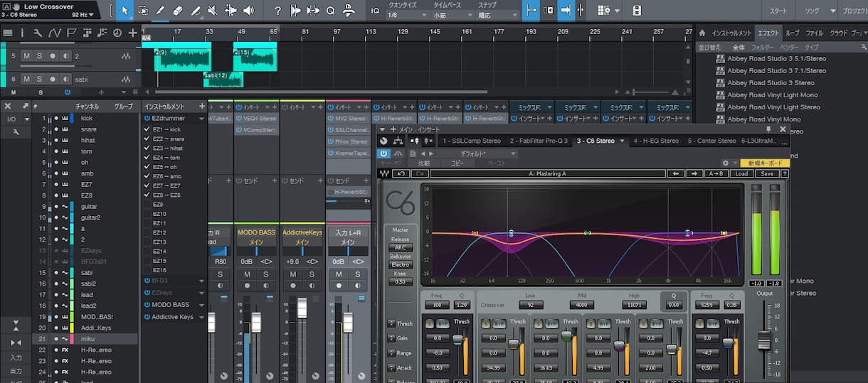Expand the MODO BASS instrument dropdown

tap(202, 305)
